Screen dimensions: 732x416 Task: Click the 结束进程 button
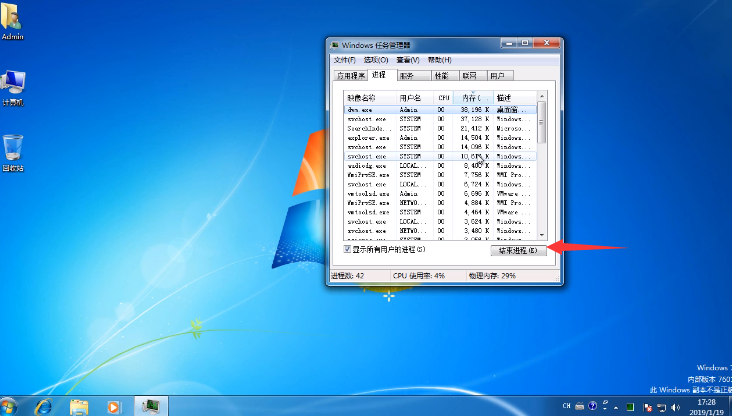(519, 250)
